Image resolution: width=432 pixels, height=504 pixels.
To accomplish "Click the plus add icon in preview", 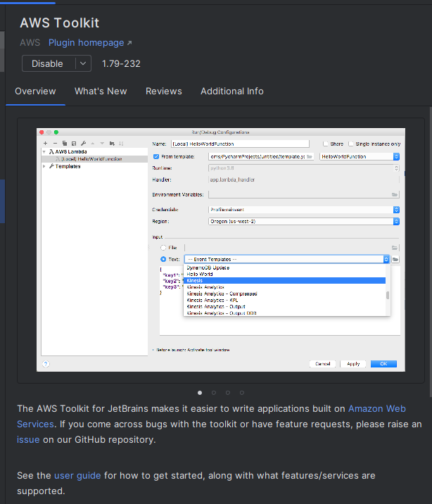I will pyautogui.click(x=45, y=144).
